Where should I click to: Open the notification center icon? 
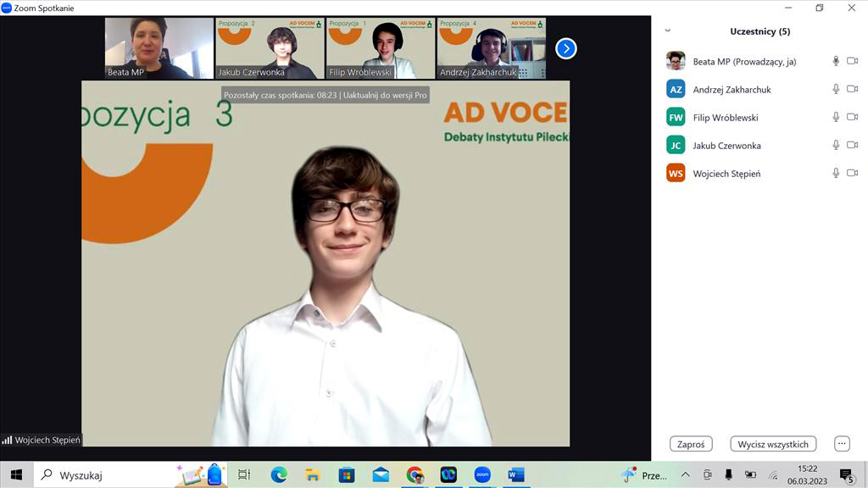[847, 474]
